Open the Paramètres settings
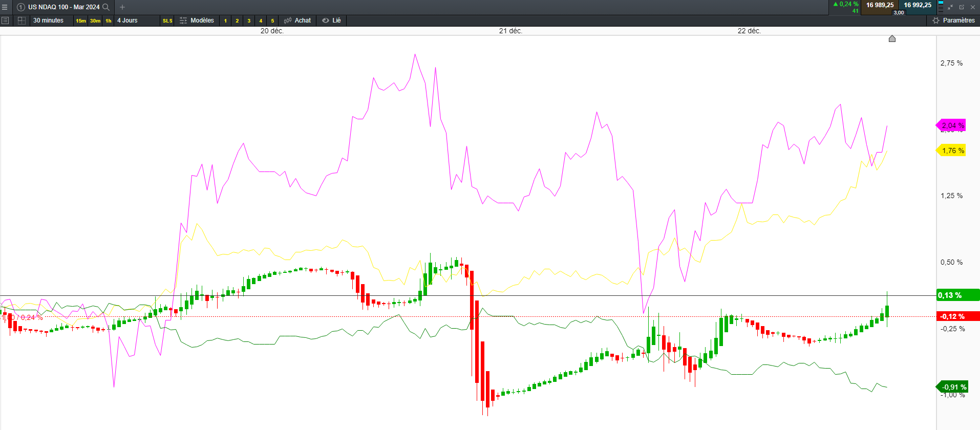The height and width of the screenshot is (430, 980). pyautogui.click(x=953, y=20)
